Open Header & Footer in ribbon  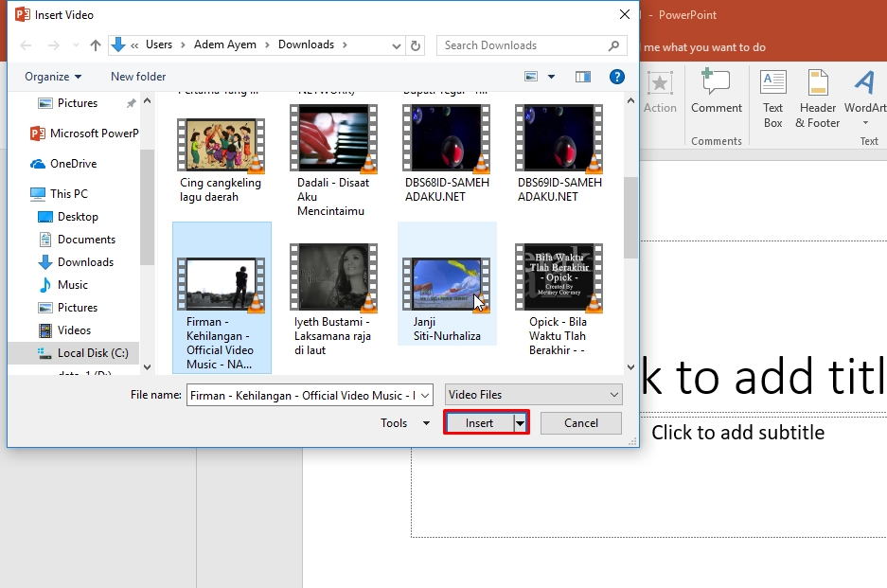click(x=817, y=99)
